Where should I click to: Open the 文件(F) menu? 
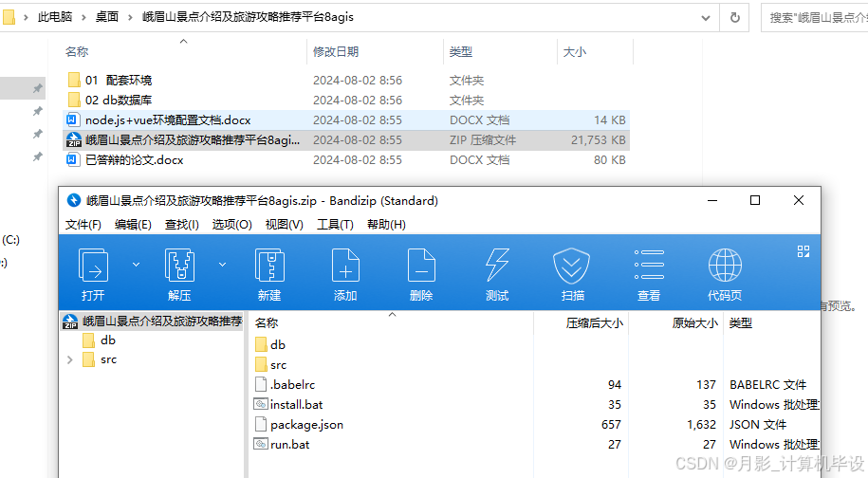tap(83, 225)
